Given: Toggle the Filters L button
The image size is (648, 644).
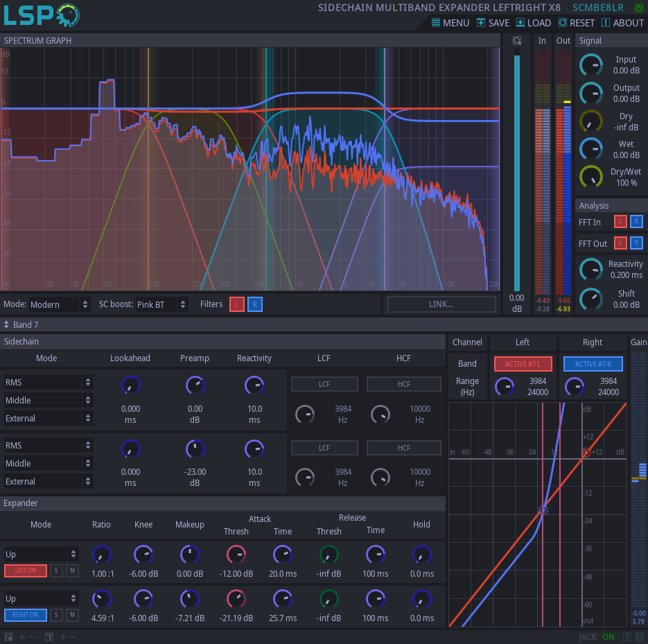Looking at the screenshot, I should click(x=237, y=304).
